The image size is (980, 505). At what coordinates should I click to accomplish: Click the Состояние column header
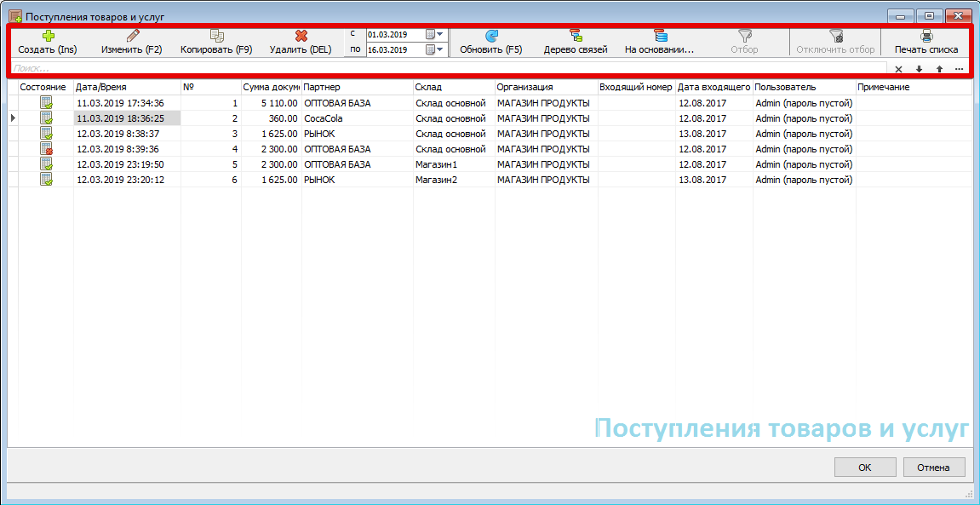click(x=46, y=88)
